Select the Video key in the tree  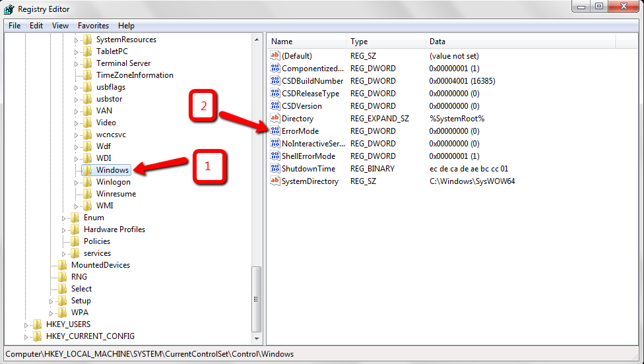coord(106,122)
